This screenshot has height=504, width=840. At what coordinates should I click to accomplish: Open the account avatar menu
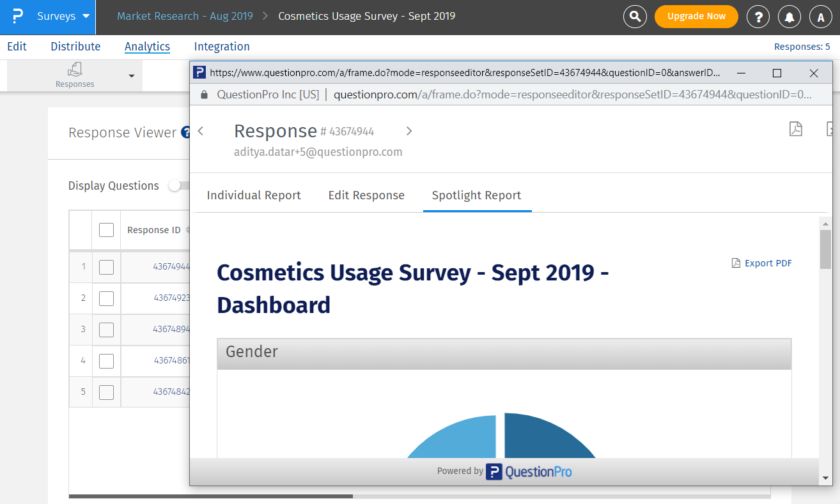coord(820,17)
